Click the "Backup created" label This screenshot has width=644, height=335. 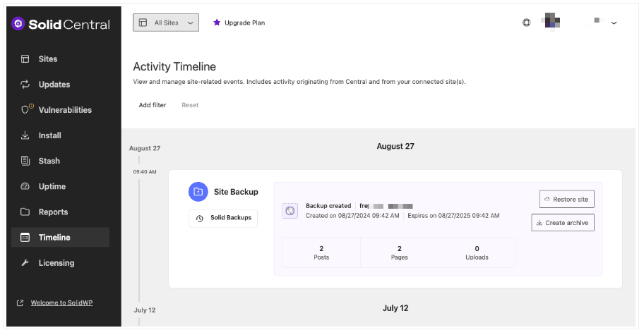328,206
